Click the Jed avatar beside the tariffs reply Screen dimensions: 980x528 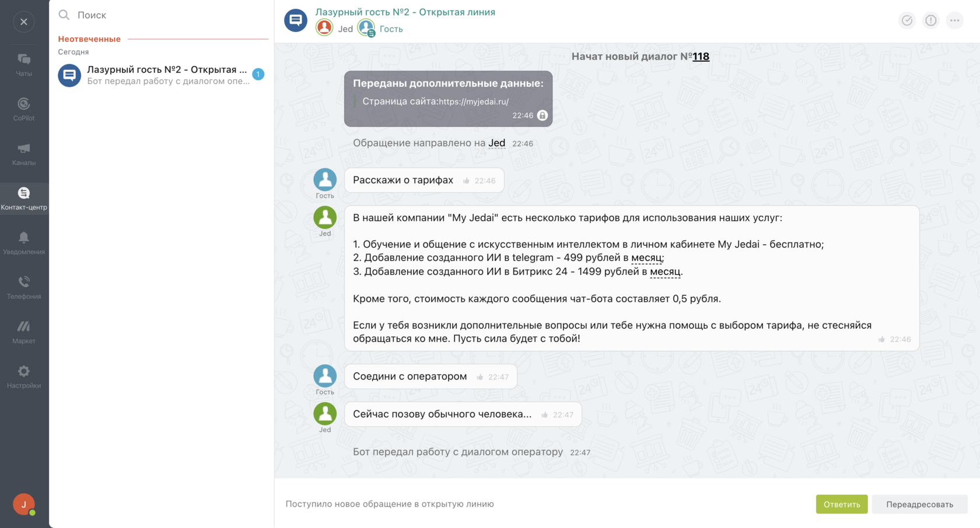coord(325,217)
